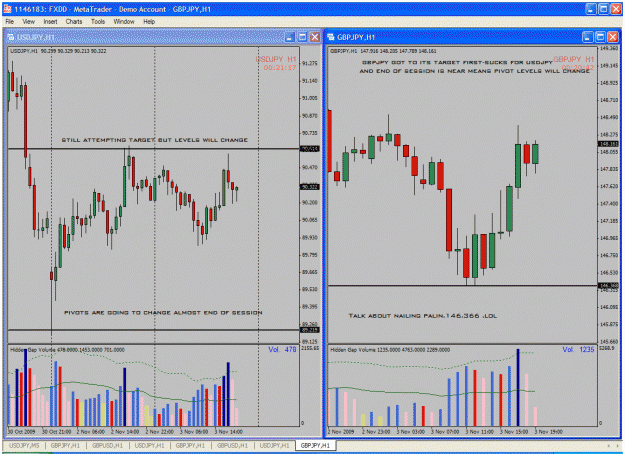The image size is (625, 454).
Task: Select 'AND END OF SESSION IS NEAR' label
Action: tap(474, 71)
